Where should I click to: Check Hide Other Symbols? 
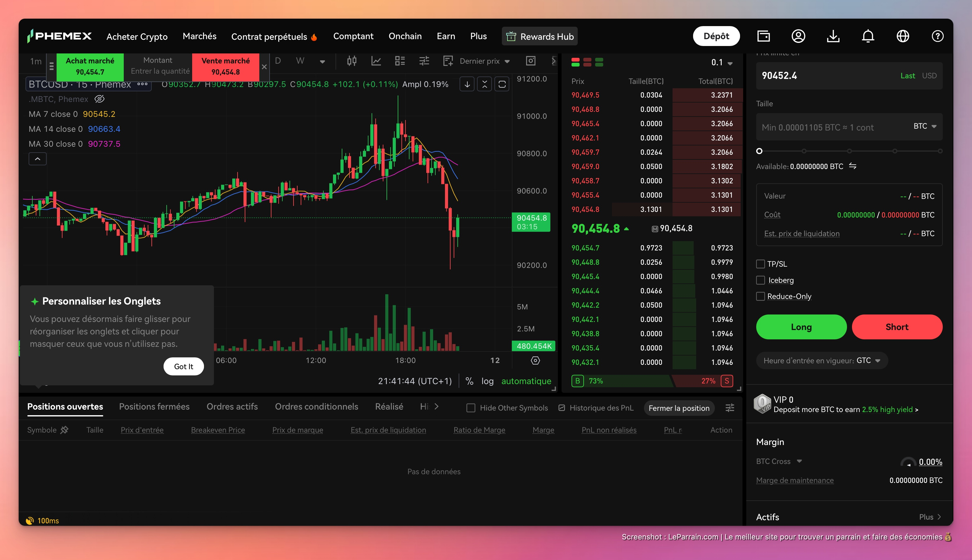pyautogui.click(x=470, y=408)
